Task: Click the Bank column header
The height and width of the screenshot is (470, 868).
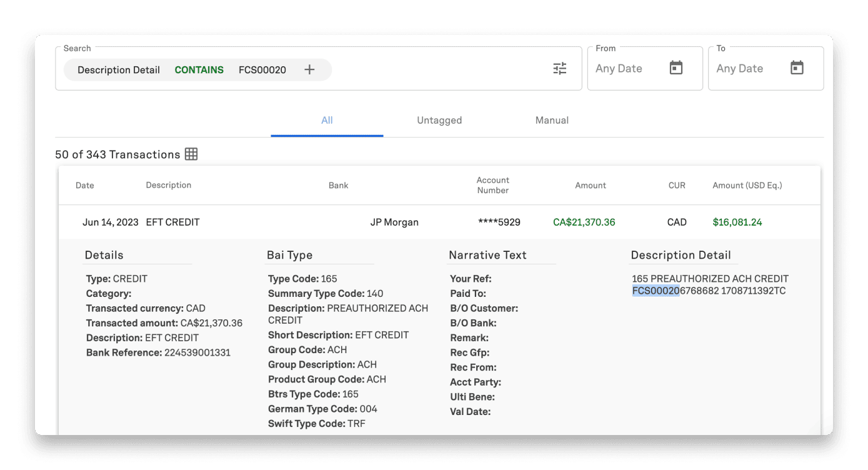Action: point(338,185)
